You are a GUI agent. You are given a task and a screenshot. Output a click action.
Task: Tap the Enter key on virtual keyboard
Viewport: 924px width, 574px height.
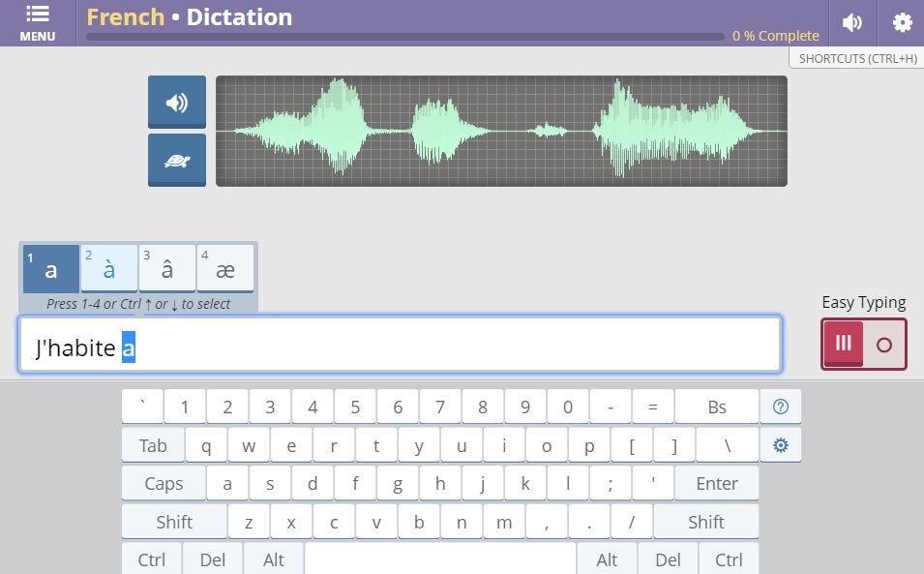click(717, 484)
